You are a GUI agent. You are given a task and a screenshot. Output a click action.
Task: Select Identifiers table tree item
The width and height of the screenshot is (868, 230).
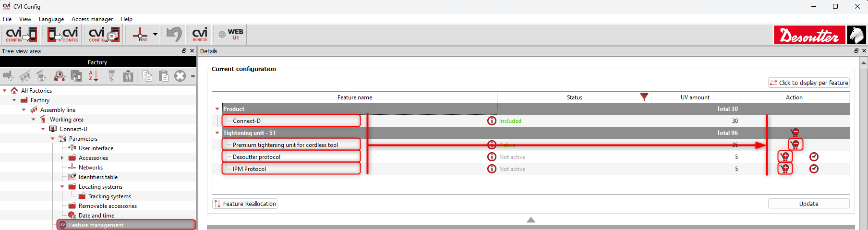tap(98, 177)
